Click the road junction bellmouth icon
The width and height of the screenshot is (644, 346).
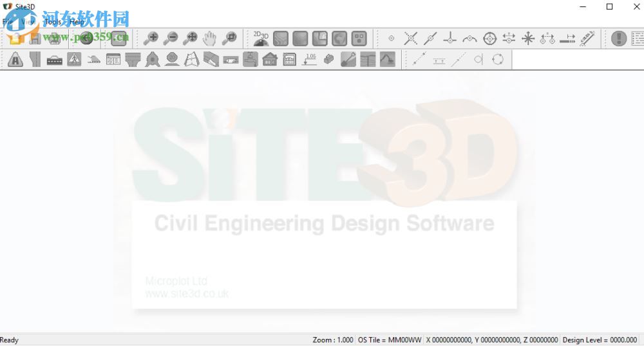pos(133,59)
